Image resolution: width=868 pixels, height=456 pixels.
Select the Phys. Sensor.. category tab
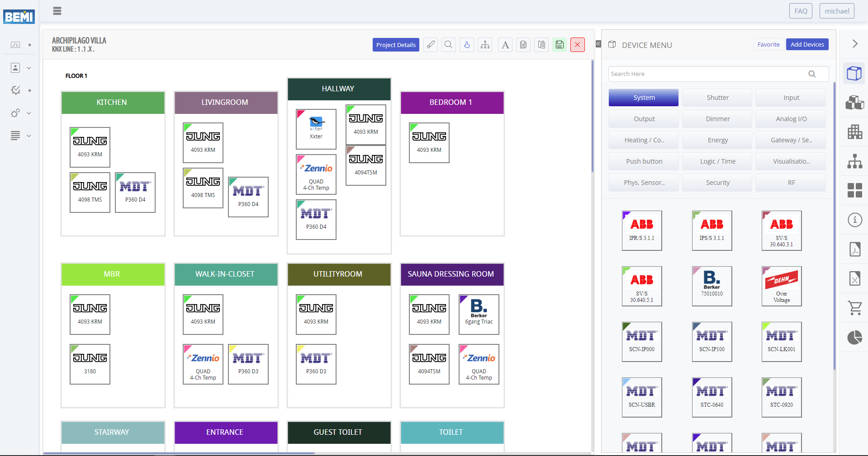click(644, 183)
